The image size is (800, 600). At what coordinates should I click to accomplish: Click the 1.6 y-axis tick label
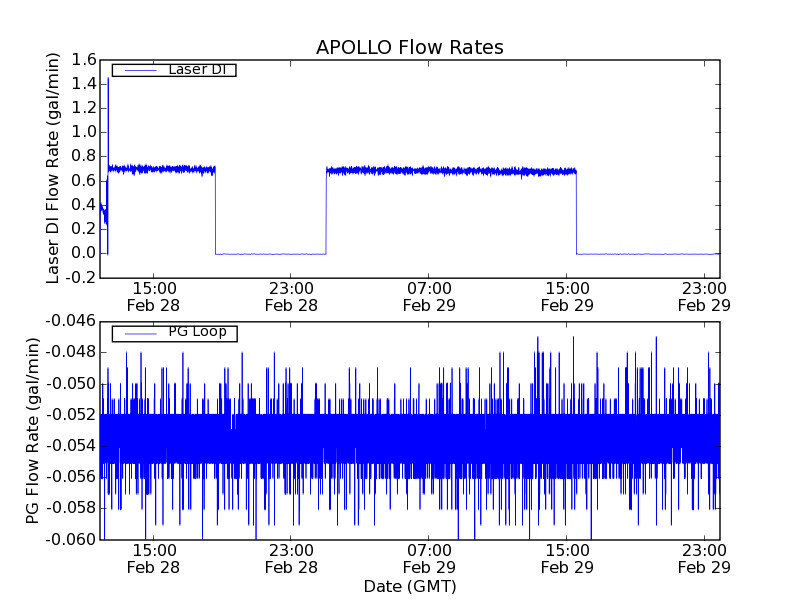tap(84, 60)
